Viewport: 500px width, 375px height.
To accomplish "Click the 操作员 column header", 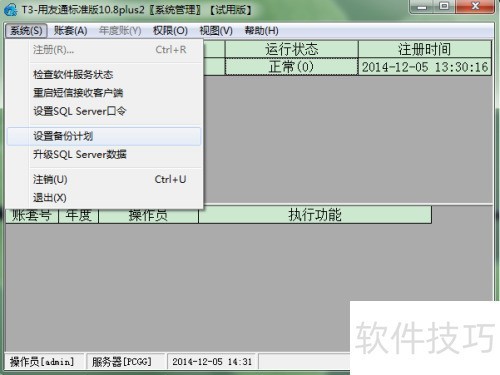I will pyautogui.click(x=148, y=215).
